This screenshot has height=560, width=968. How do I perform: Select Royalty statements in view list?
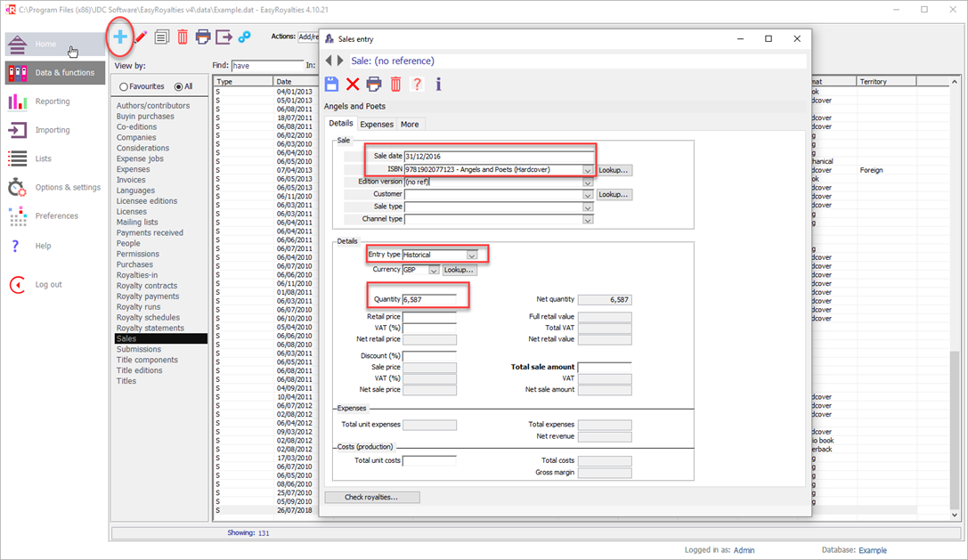tap(150, 328)
